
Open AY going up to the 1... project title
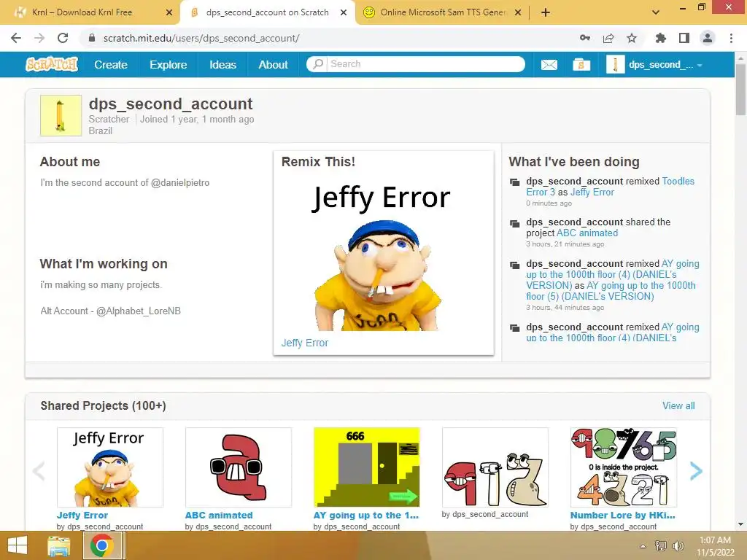pyautogui.click(x=366, y=516)
